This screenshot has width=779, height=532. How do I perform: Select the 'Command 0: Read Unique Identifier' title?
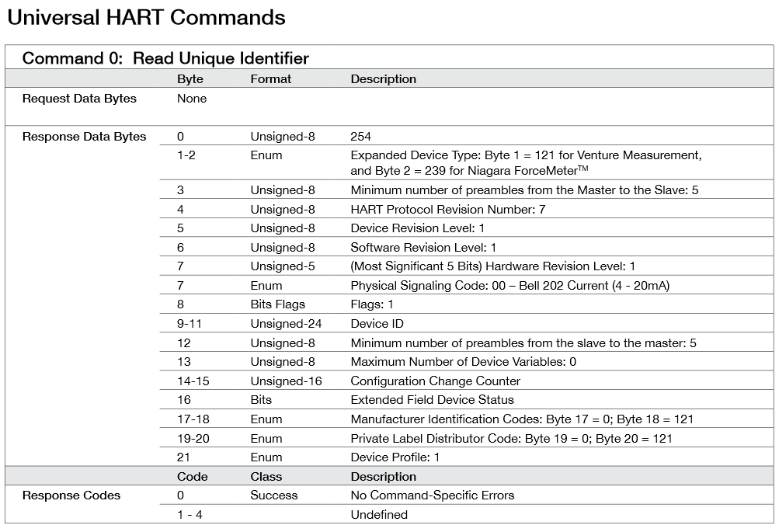[165, 58]
